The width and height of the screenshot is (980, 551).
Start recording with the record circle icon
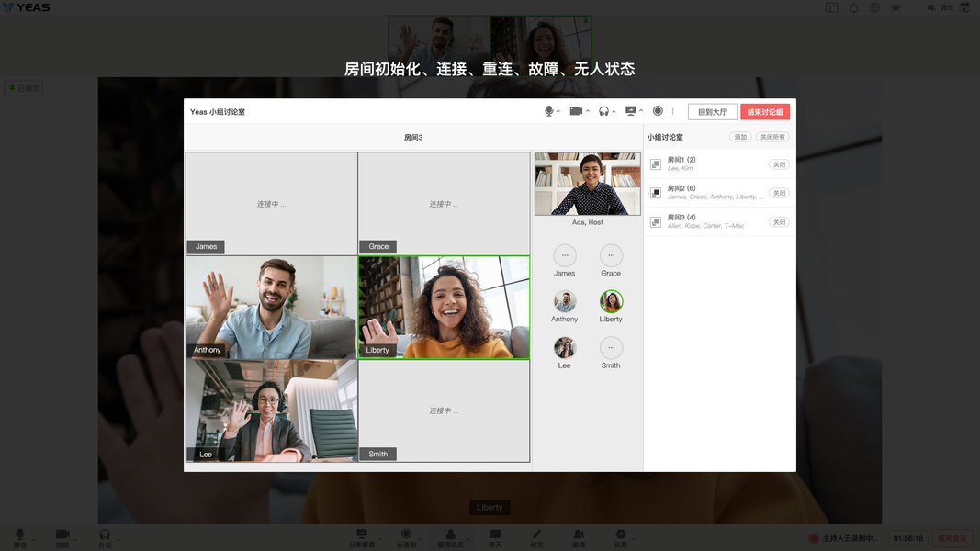point(658,110)
